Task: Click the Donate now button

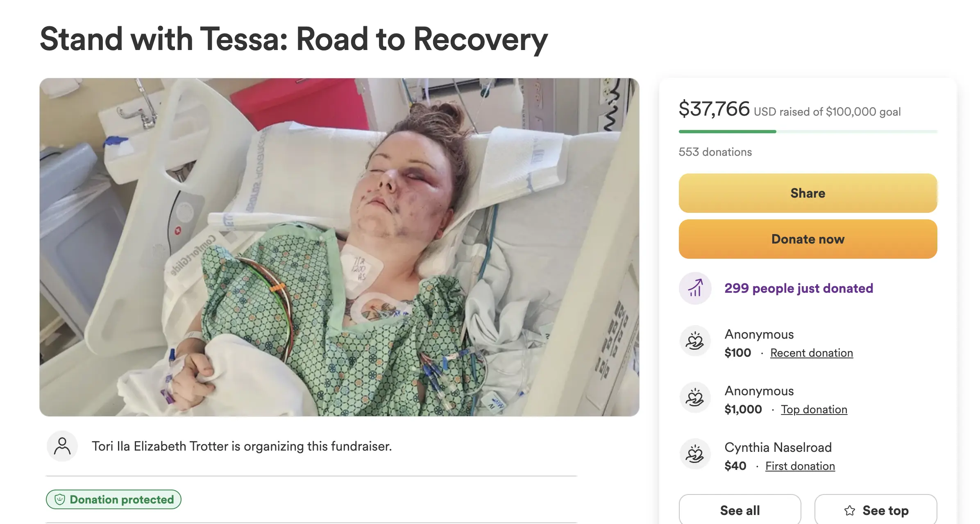Action: pos(808,239)
